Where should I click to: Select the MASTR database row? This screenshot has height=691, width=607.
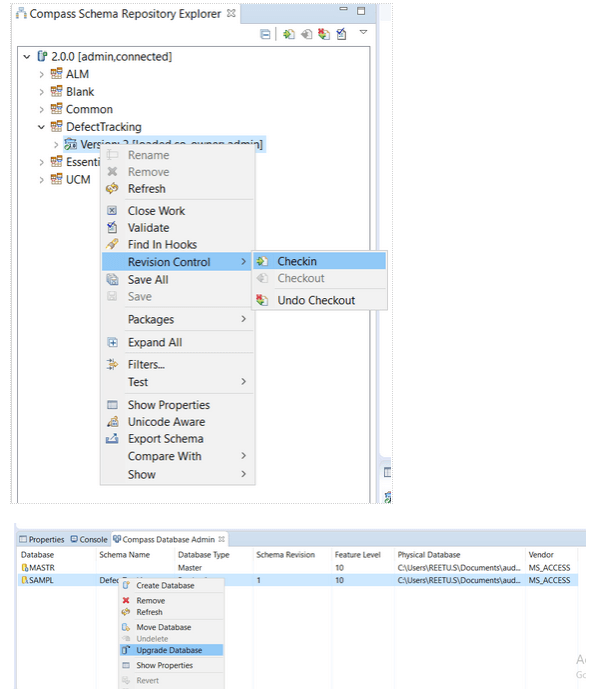[x=298, y=568]
